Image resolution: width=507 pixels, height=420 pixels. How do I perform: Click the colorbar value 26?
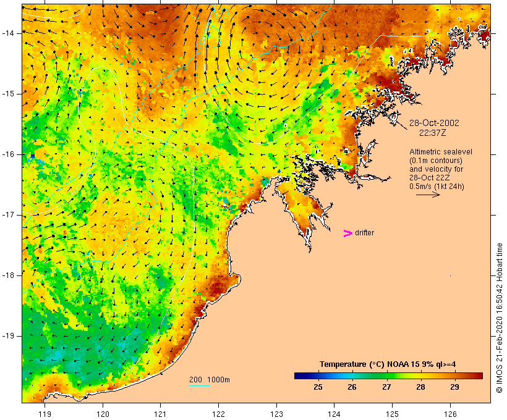[352, 387]
